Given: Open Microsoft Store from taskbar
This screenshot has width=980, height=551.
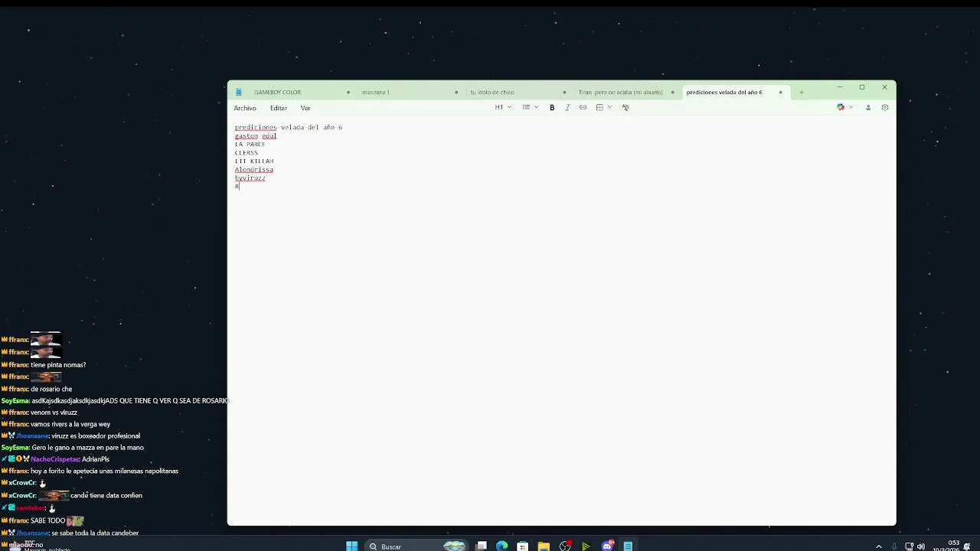Looking at the screenshot, I should (x=522, y=546).
